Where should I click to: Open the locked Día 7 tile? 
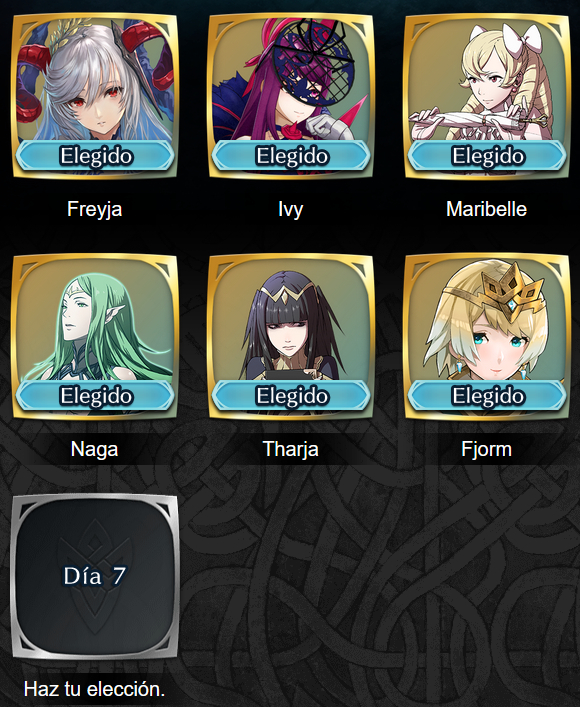[x=95, y=577]
